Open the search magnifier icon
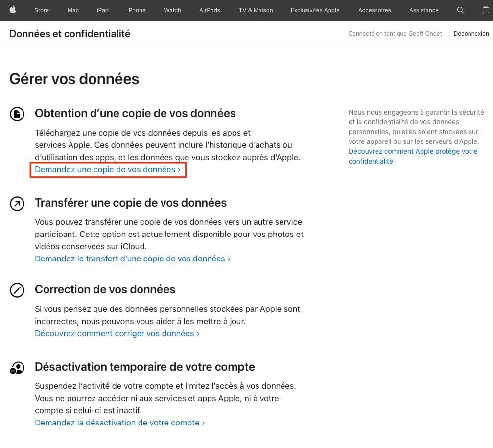This screenshot has width=493, height=448. (460, 10)
